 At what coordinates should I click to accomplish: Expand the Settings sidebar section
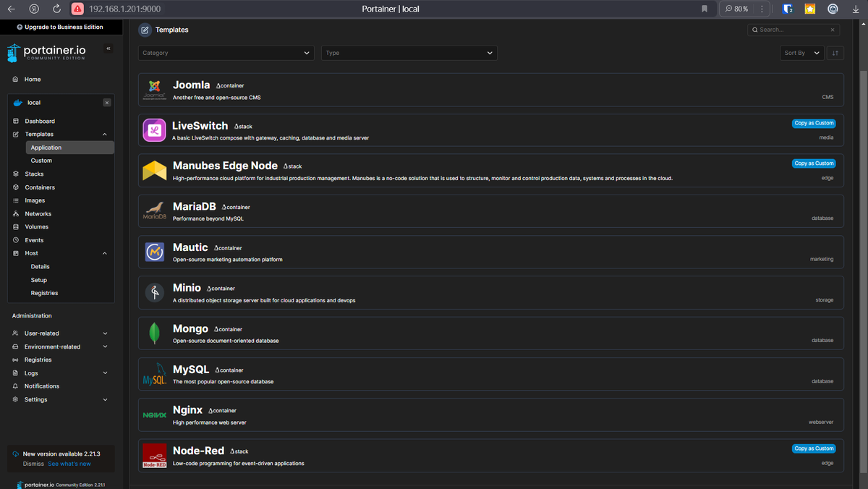coord(61,399)
